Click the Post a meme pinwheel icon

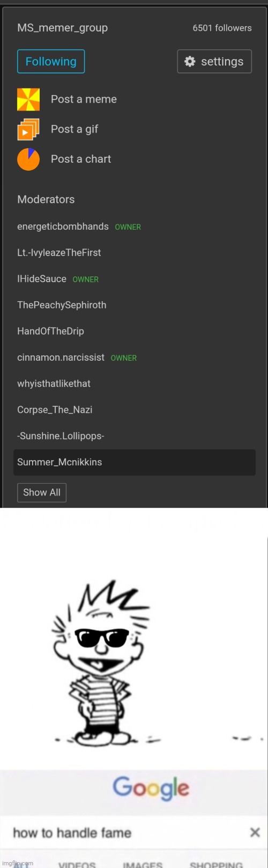click(28, 99)
